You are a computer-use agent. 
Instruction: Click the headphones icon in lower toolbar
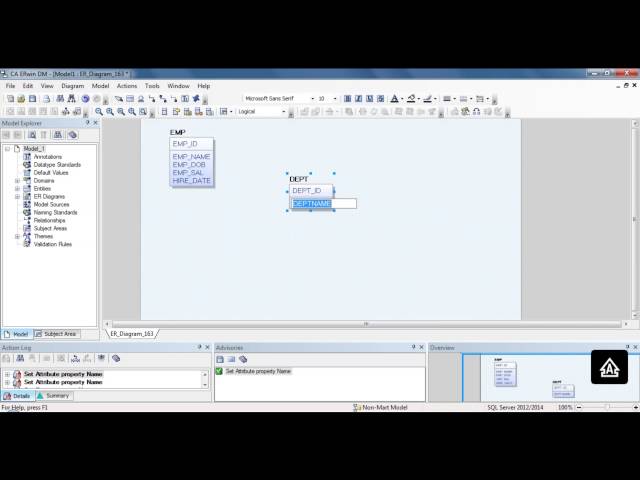point(476,111)
